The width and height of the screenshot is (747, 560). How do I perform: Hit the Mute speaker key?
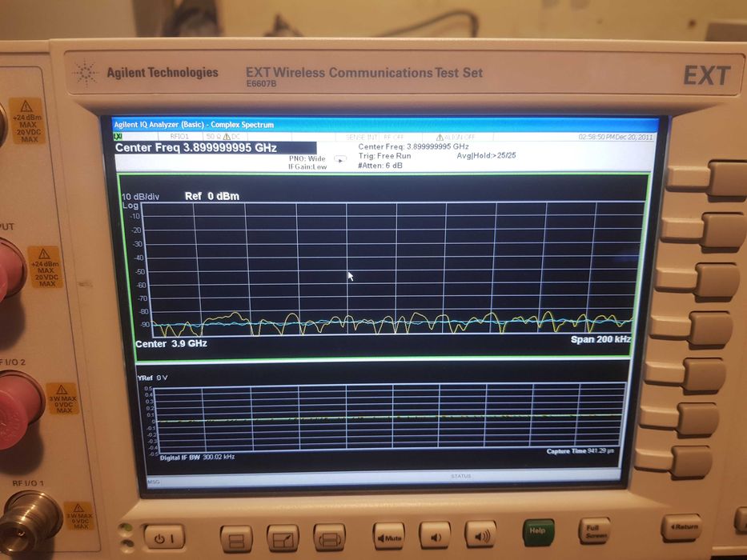389,536
